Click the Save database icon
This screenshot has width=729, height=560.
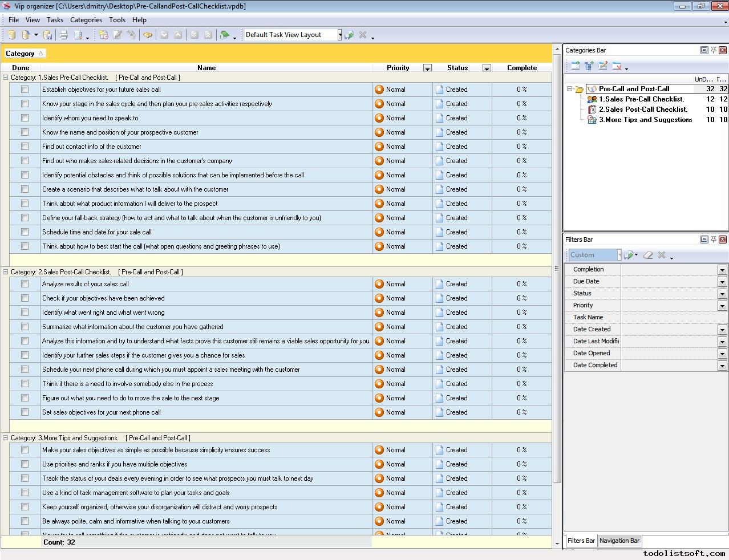pos(48,35)
